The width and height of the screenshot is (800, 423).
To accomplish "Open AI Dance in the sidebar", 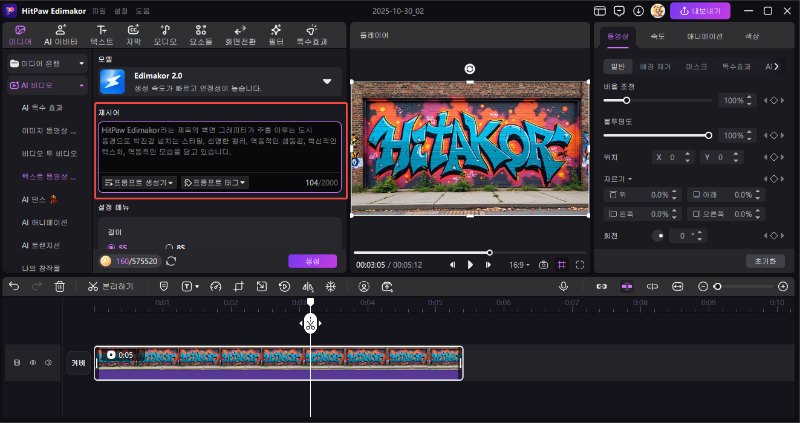I will [x=39, y=200].
